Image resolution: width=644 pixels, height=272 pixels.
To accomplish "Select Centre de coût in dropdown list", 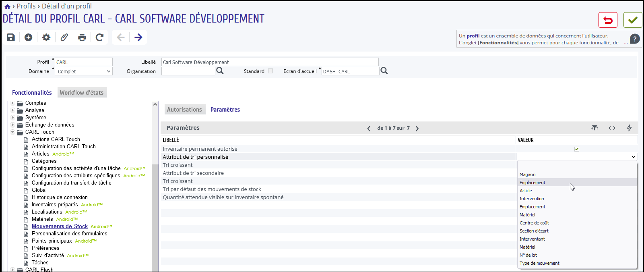I will [534, 223].
